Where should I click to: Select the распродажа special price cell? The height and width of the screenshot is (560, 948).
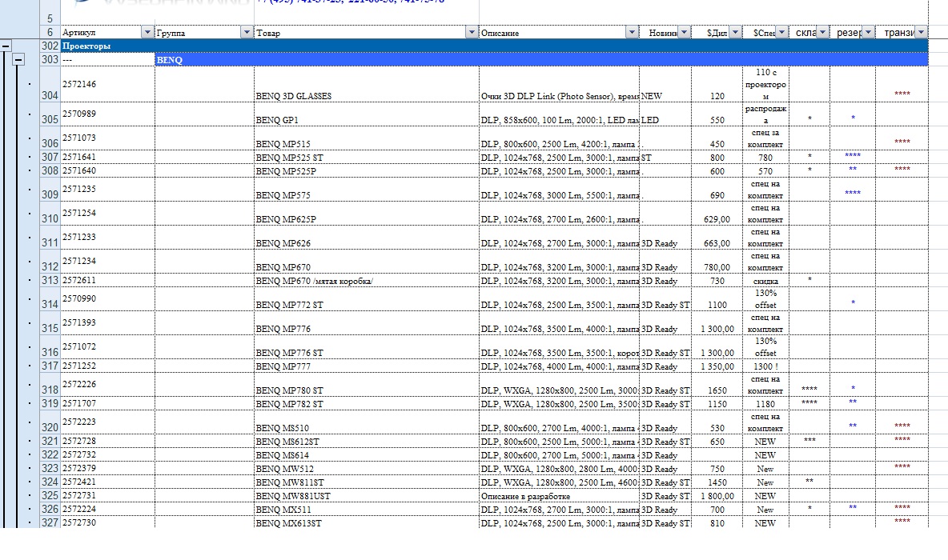click(765, 114)
